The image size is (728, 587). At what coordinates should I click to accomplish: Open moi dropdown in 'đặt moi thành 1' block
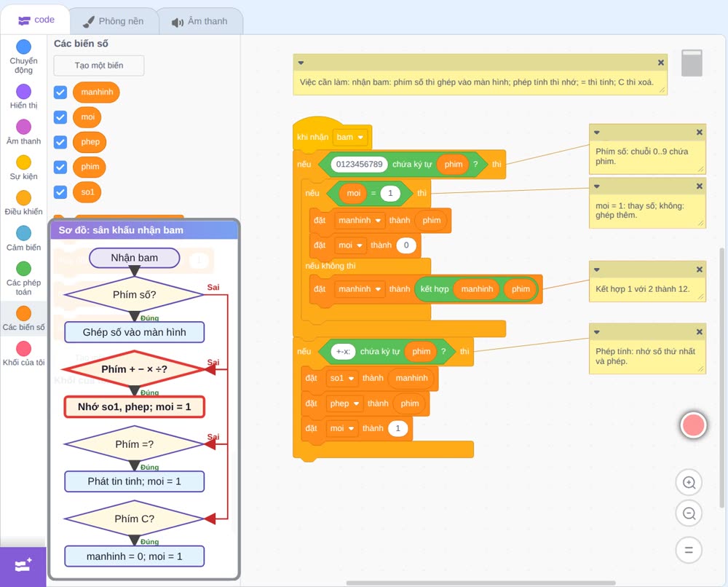[x=342, y=428]
